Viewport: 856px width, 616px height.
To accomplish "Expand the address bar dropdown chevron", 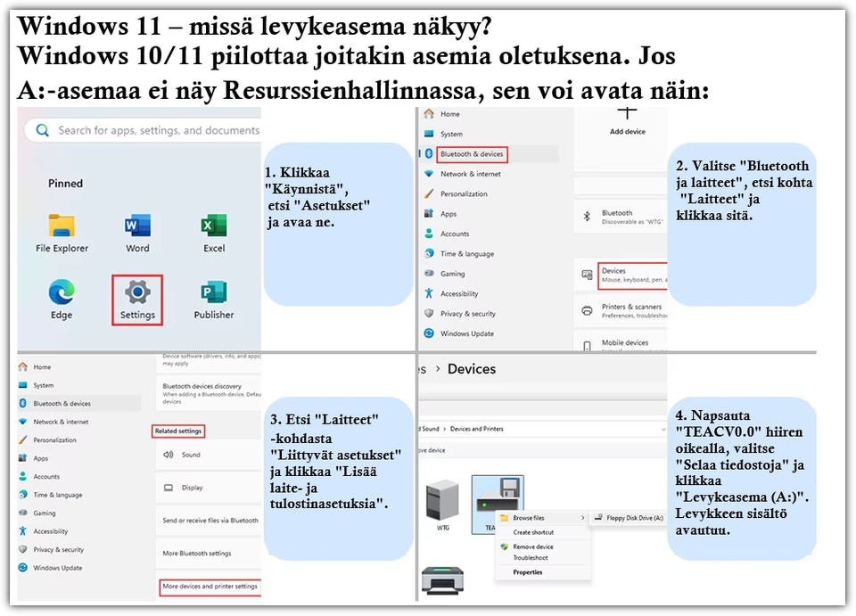I will coord(663,430).
